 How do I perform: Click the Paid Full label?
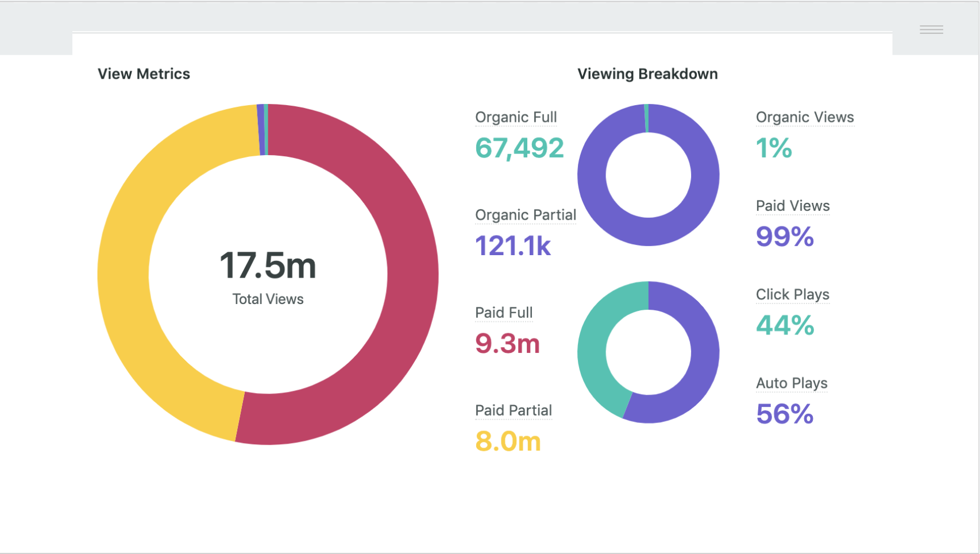click(x=504, y=313)
